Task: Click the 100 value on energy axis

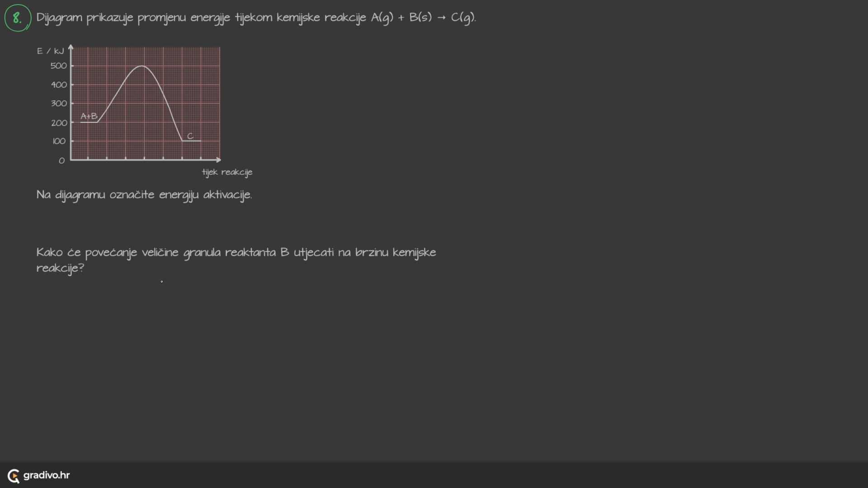Action: coord(59,141)
